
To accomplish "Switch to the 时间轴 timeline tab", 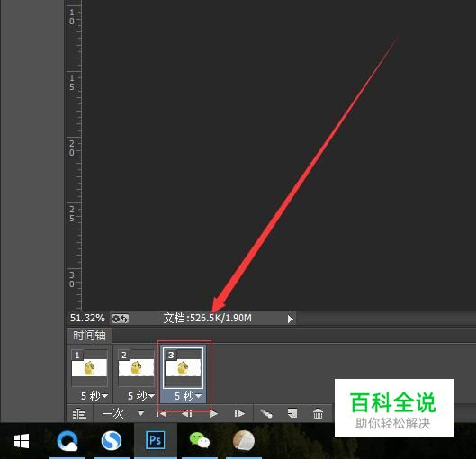I will pos(89,336).
